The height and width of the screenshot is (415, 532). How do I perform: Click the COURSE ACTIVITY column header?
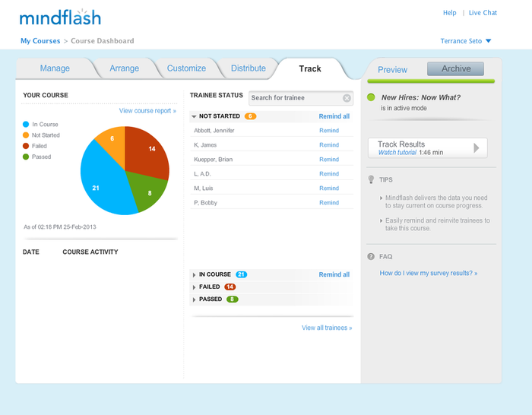click(x=90, y=252)
